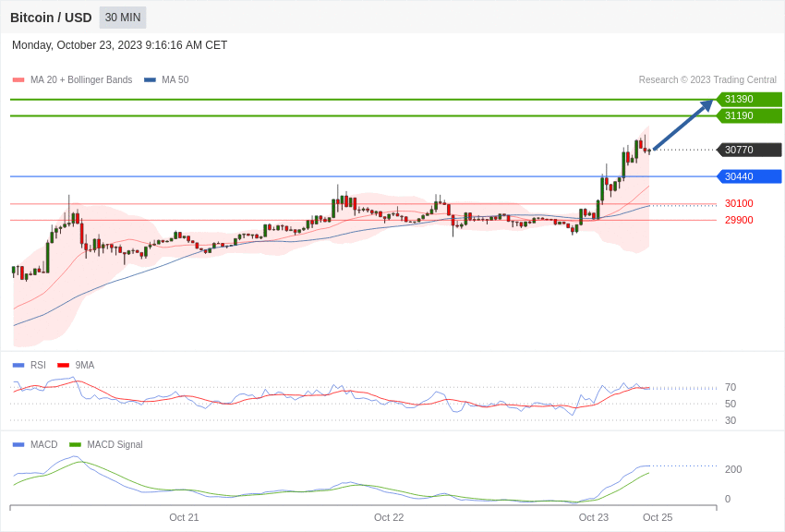Click the 30770 current price tag
The height and width of the screenshot is (532, 785).
coord(749,150)
